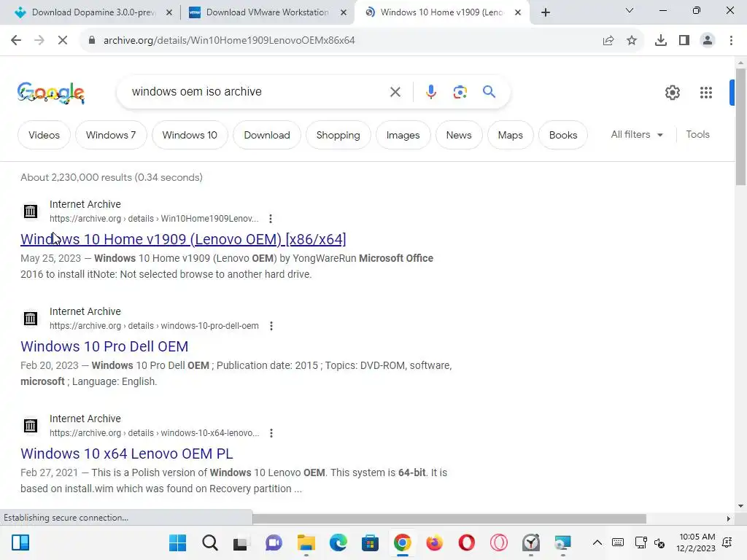View site info lock icon
The image size is (747, 560).
(x=91, y=41)
